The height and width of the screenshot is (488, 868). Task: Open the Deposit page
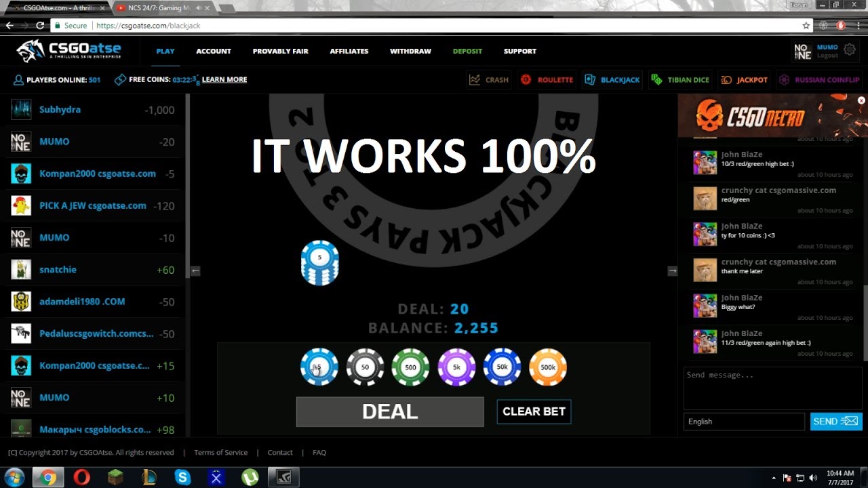pos(467,51)
